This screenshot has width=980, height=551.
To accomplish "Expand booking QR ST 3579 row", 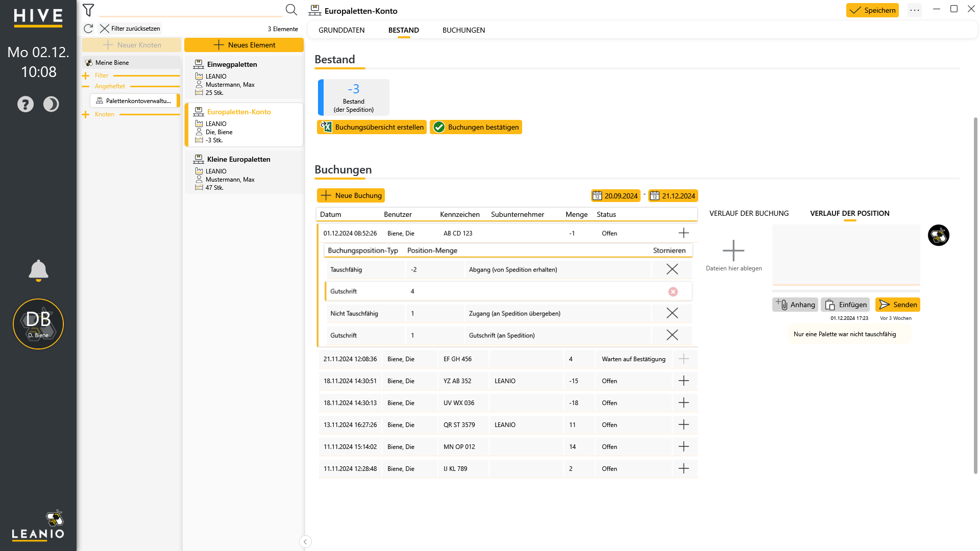I will (683, 424).
